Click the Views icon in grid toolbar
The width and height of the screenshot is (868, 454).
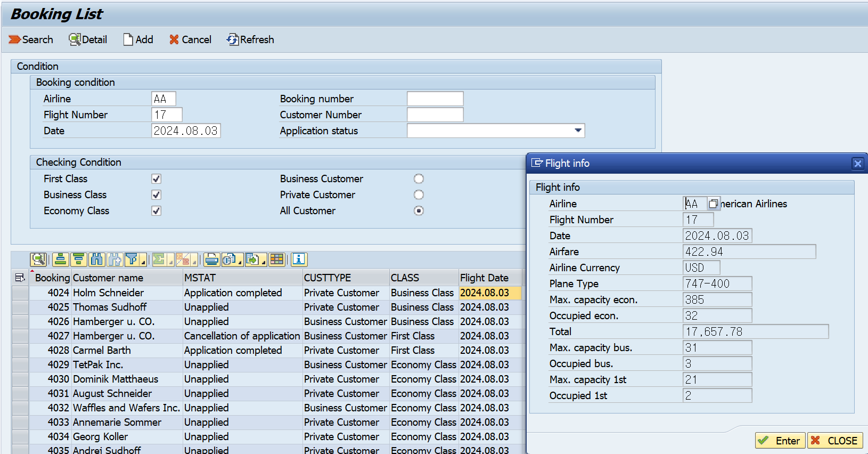pyautogui.click(x=230, y=260)
